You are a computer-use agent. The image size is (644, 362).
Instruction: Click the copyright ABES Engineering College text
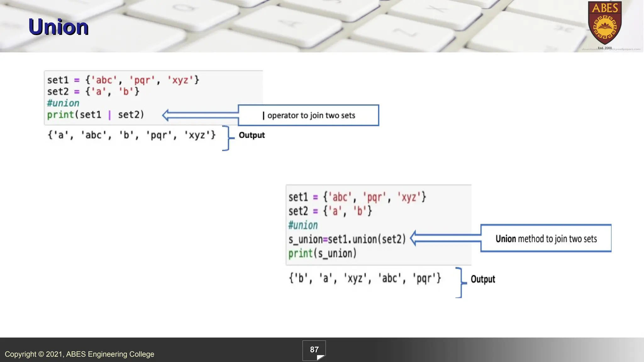coord(79,354)
